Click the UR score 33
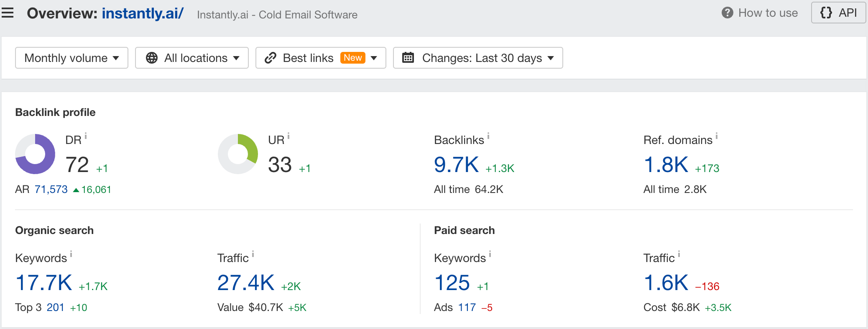 point(280,164)
